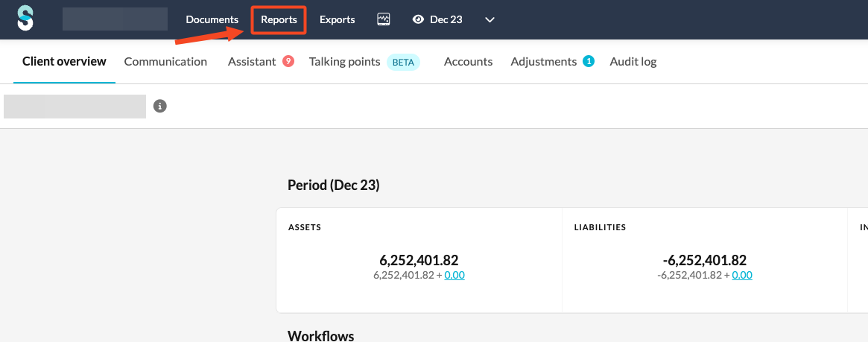Viewport: 868px width, 342px height.
Task: Click the Assets total 6,252,401.82
Action: (419, 260)
